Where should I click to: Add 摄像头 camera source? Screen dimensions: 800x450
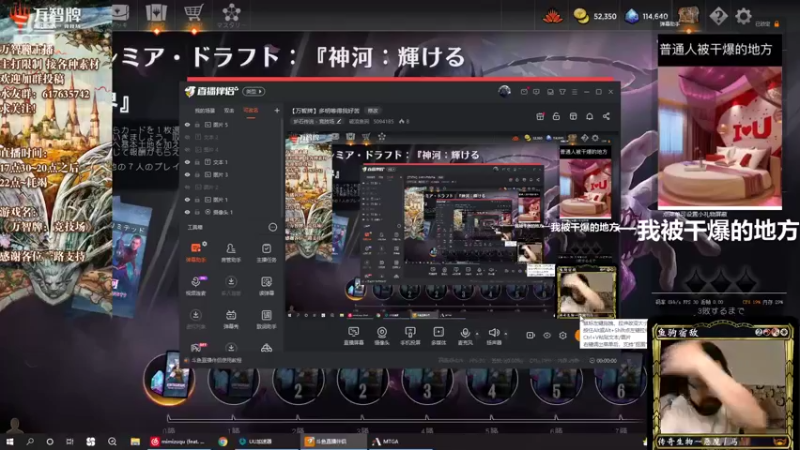pos(382,336)
